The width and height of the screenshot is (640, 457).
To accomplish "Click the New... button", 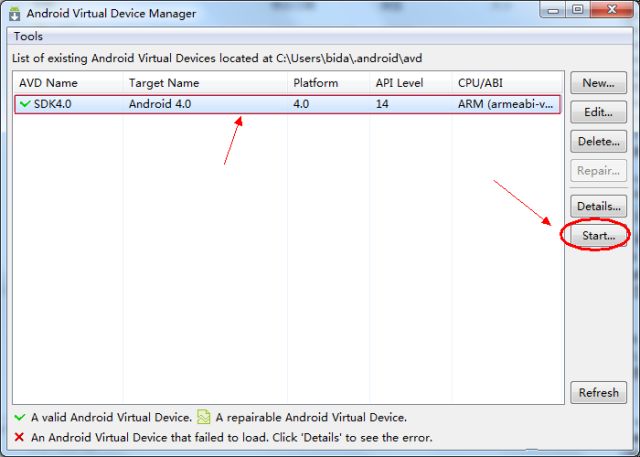I will click(598, 83).
